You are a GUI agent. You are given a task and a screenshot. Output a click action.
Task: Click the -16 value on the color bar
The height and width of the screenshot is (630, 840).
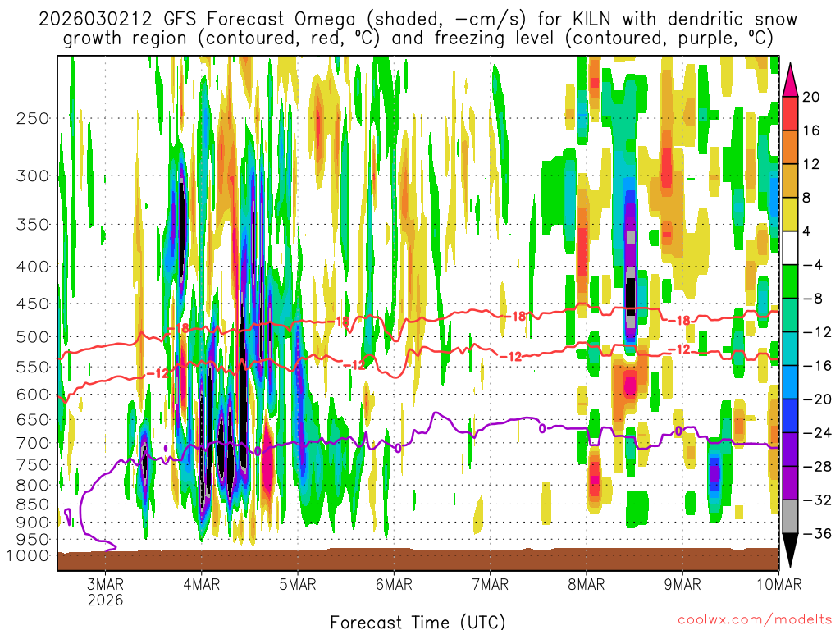coord(818,366)
